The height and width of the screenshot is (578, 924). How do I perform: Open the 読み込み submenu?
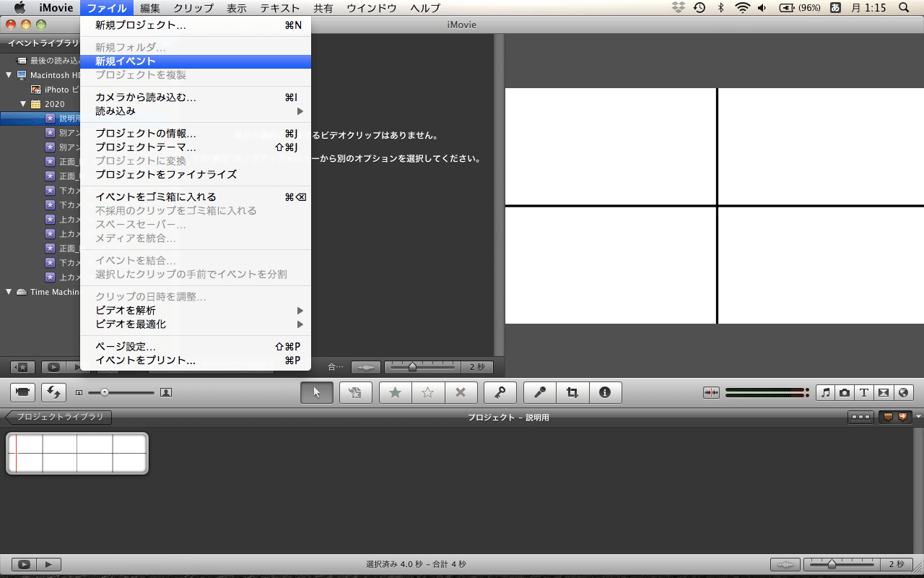196,111
